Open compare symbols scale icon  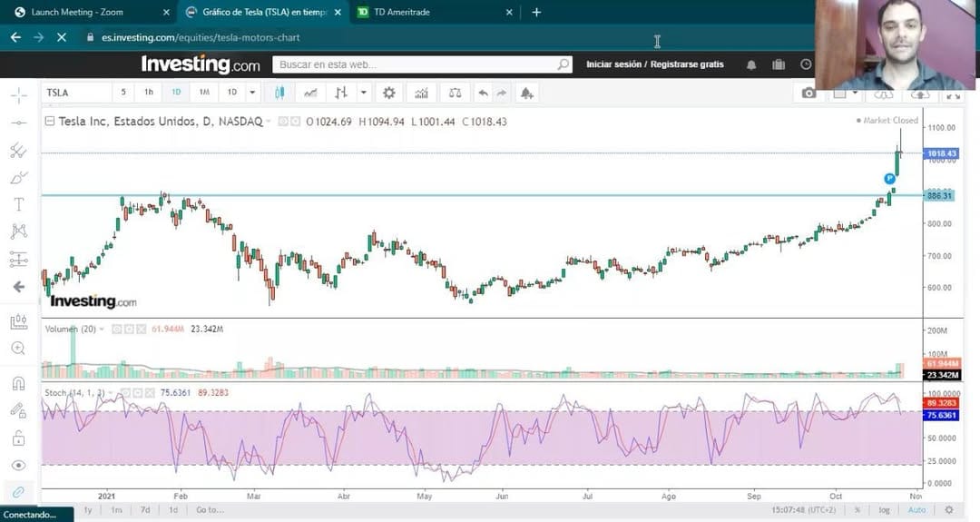pyautogui.click(x=455, y=94)
